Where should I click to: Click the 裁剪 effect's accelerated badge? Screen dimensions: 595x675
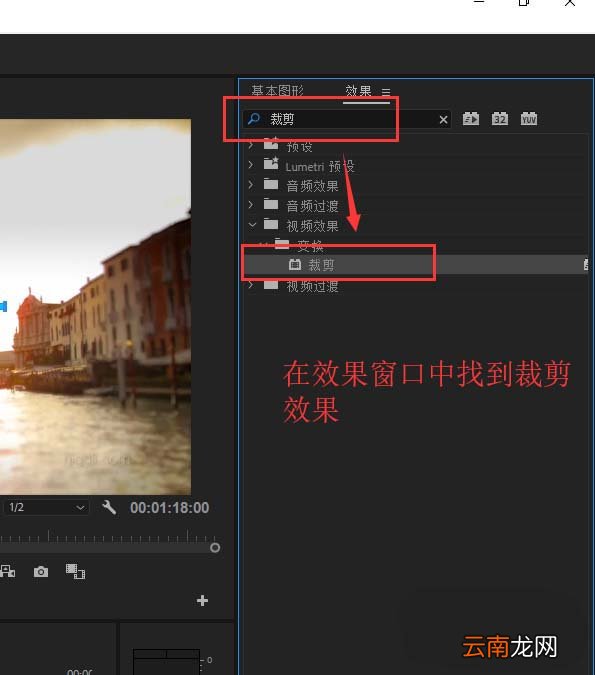[586, 265]
